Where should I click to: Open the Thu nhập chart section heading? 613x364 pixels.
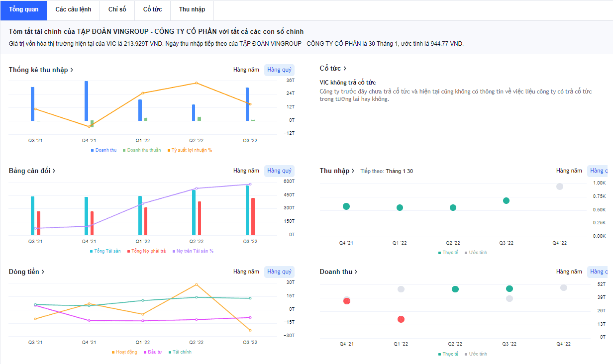[x=337, y=171]
